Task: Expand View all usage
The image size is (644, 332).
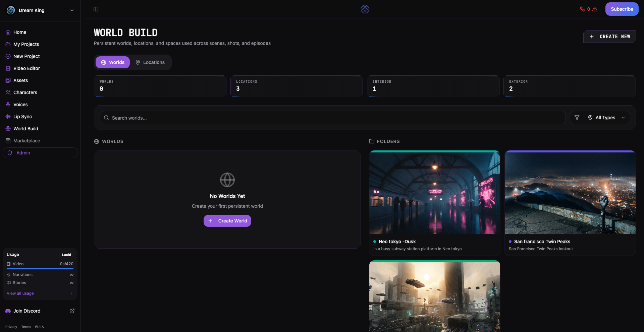Action: point(20,293)
